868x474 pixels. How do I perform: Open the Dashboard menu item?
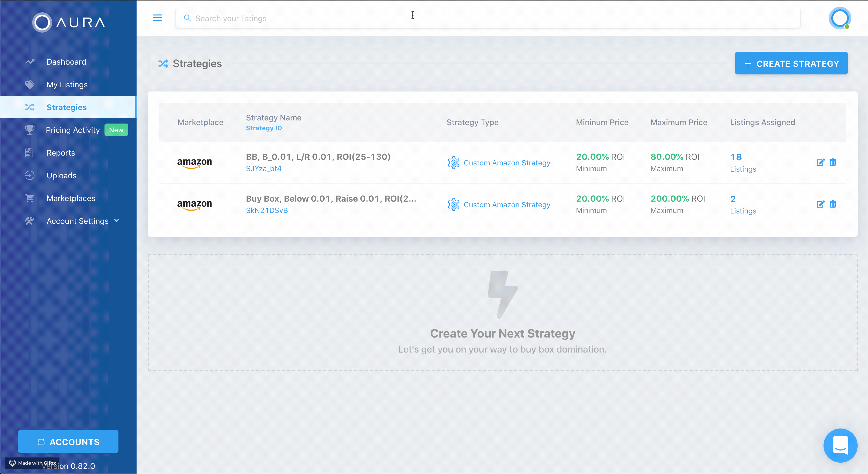click(66, 62)
